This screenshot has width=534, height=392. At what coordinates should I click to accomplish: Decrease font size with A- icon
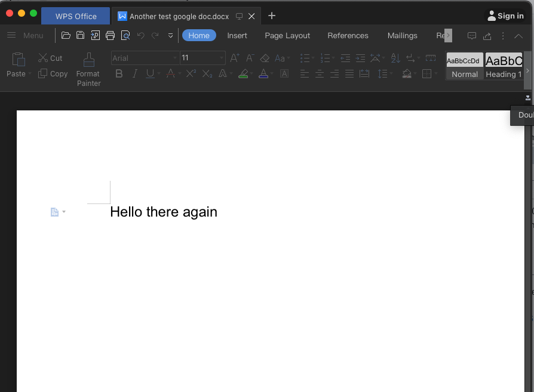click(250, 58)
